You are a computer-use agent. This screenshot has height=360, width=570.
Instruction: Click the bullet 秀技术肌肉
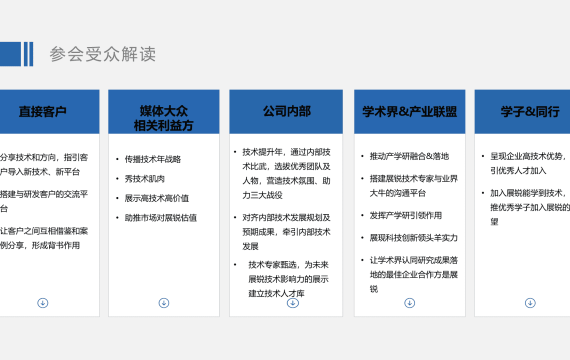[145, 179]
